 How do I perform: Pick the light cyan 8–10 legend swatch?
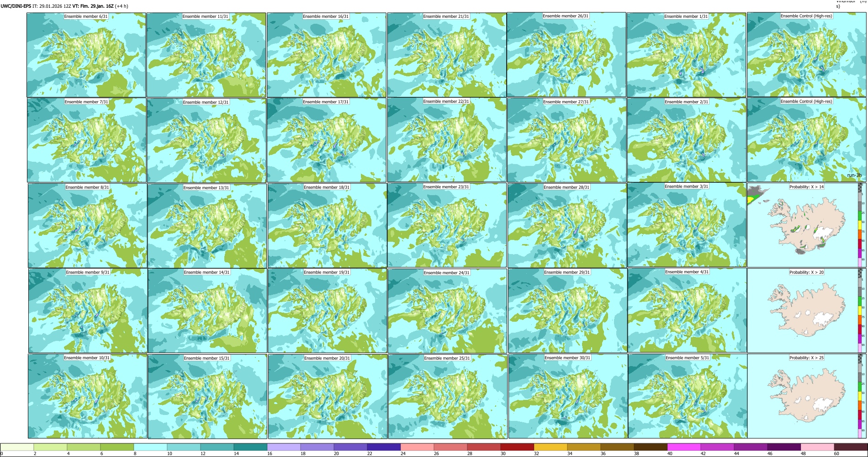tap(150, 447)
